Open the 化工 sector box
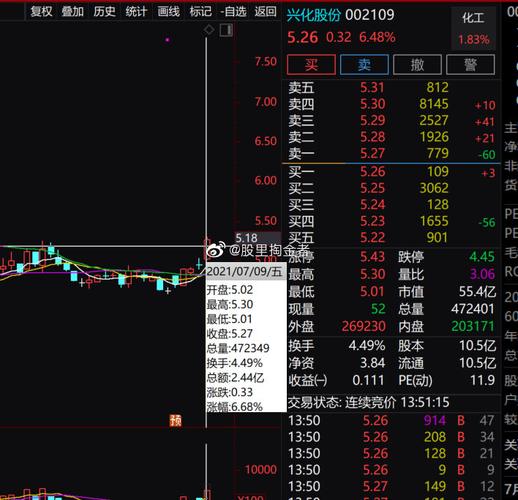The height and width of the screenshot is (500, 518). (473, 28)
